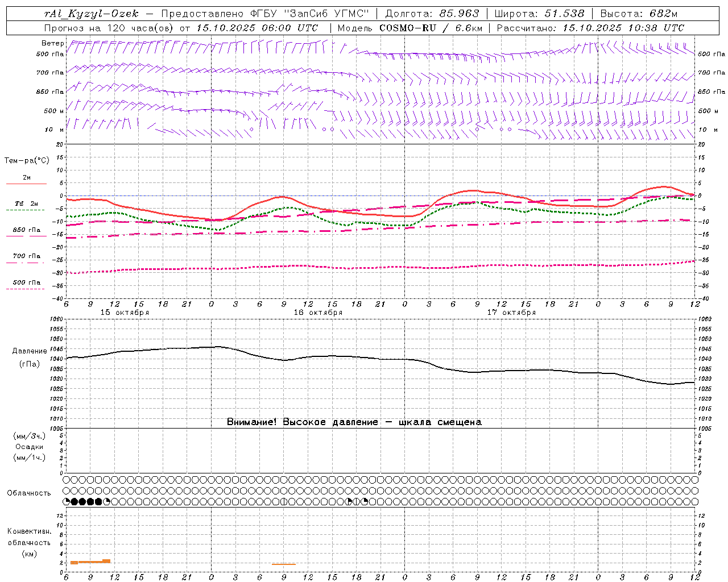Click the forecast text Прогноз на 120 часа(ов)
The image size is (728, 582).
[109, 28]
